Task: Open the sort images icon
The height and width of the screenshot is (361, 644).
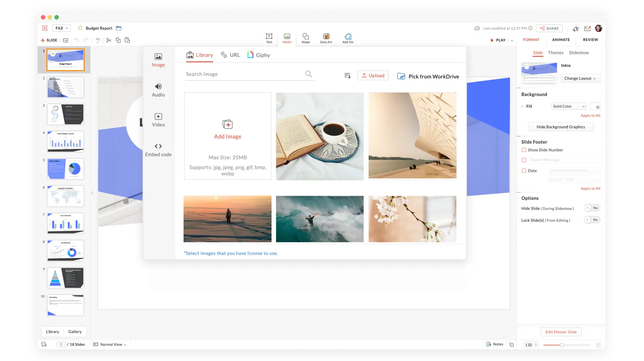Action: click(348, 76)
